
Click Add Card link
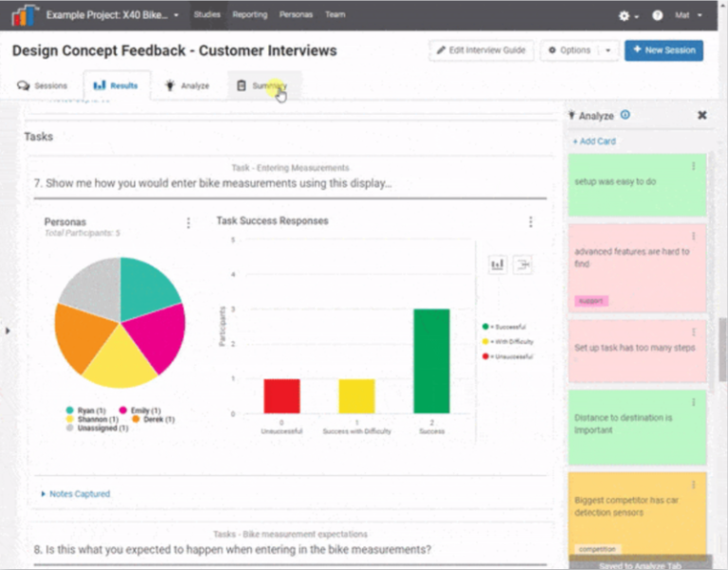(594, 141)
